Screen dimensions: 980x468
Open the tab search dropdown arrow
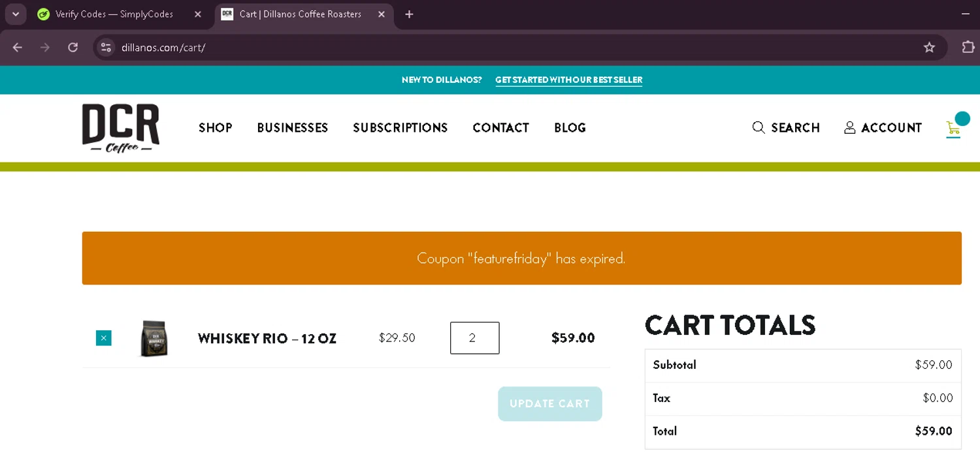pos(16,14)
